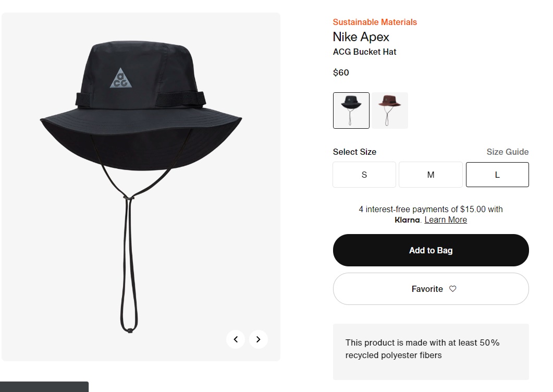Click the Sustainable Materials label

[x=375, y=22]
